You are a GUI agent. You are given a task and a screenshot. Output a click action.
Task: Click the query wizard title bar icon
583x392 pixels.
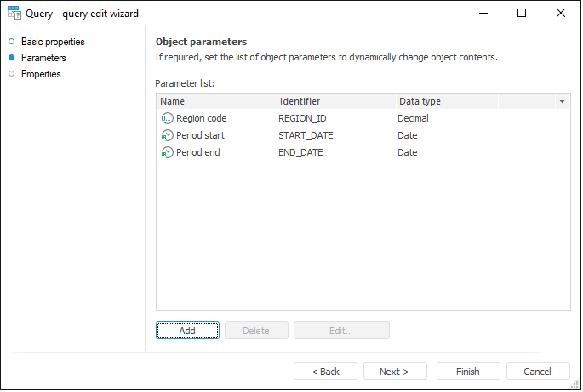click(x=14, y=14)
